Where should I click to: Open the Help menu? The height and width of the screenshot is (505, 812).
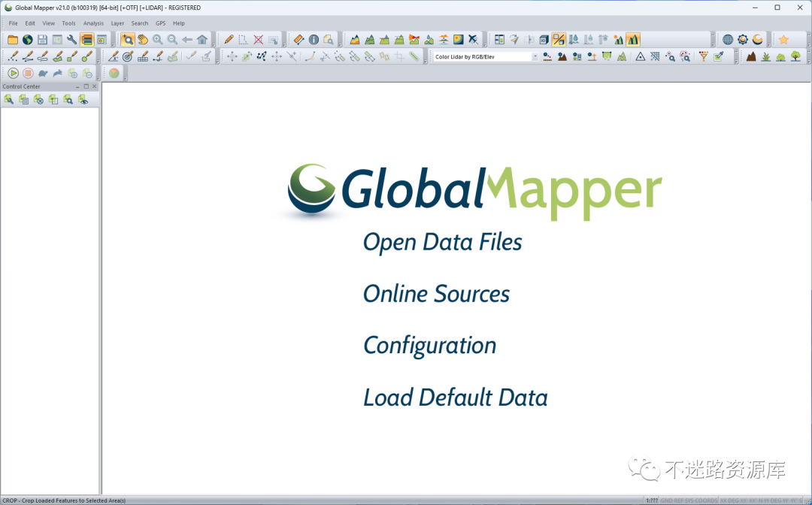[179, 23]
